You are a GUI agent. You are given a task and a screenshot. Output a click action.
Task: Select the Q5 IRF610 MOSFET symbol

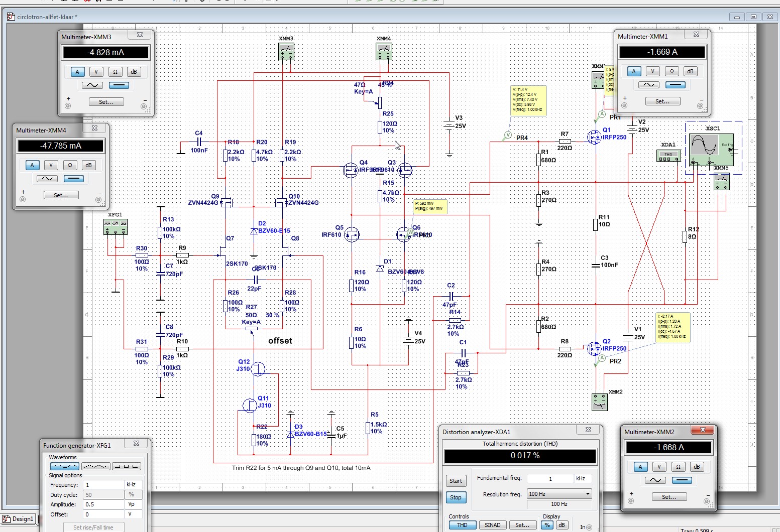[x=352, y=234]
